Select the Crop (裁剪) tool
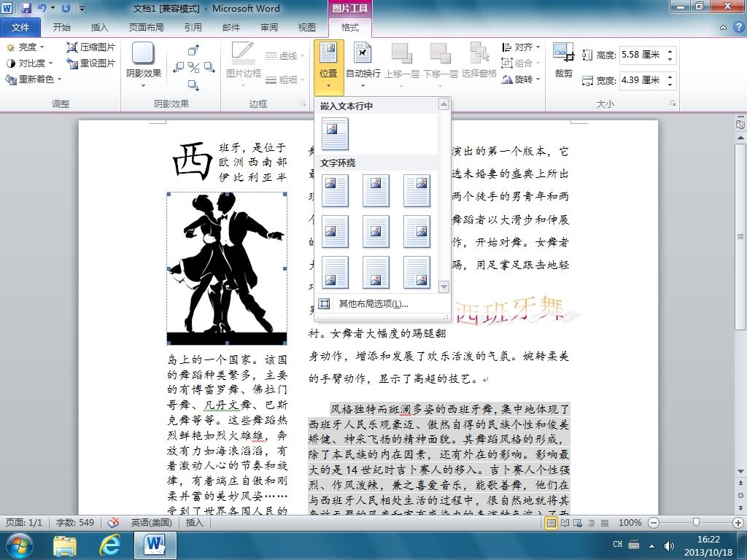This screenshot has height=560, width=747. coord(564,61)
